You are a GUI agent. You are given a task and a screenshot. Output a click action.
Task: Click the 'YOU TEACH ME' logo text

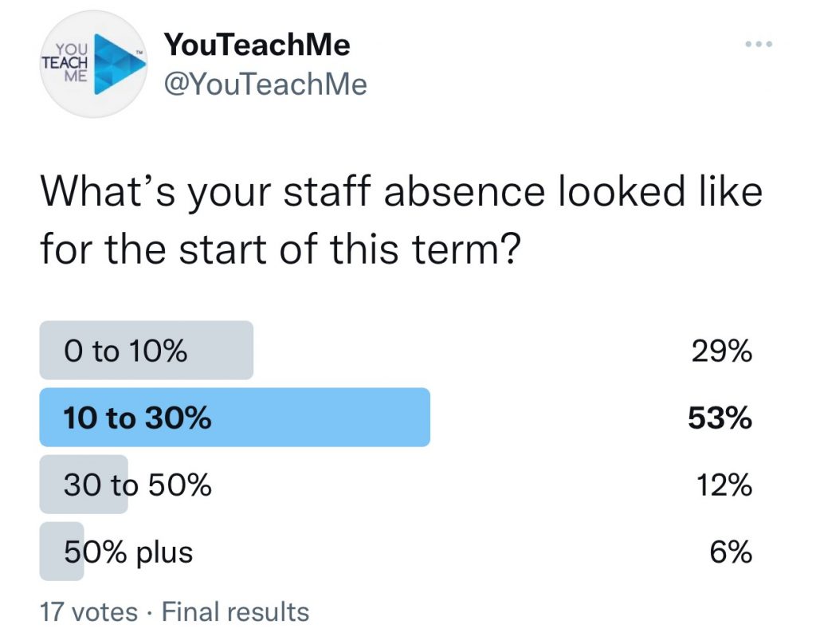(65, 62)
